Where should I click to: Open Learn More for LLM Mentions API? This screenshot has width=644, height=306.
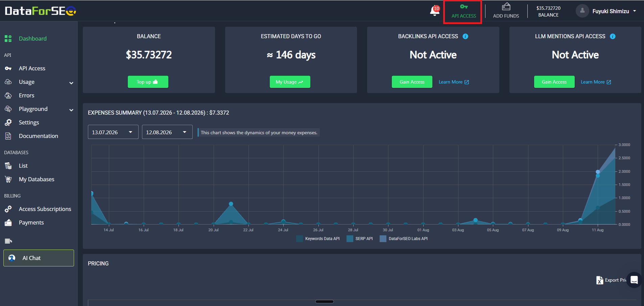(596, 82)
